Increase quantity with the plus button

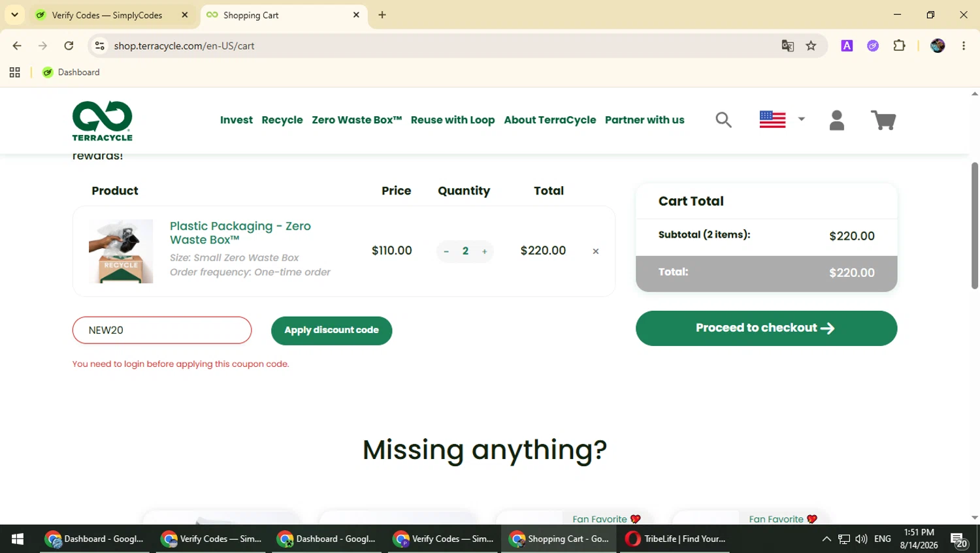pos(485,251)
